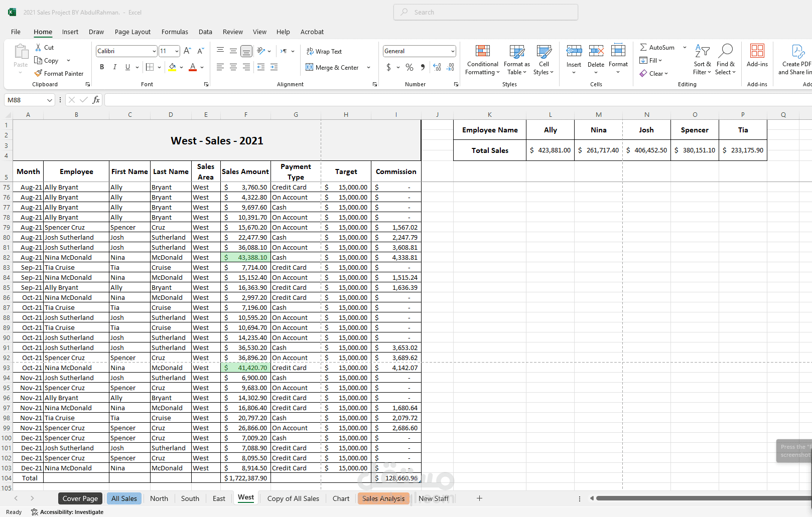Apply the red font color swatch
This screenshot has width=812, height=517.
pos(193,67)
